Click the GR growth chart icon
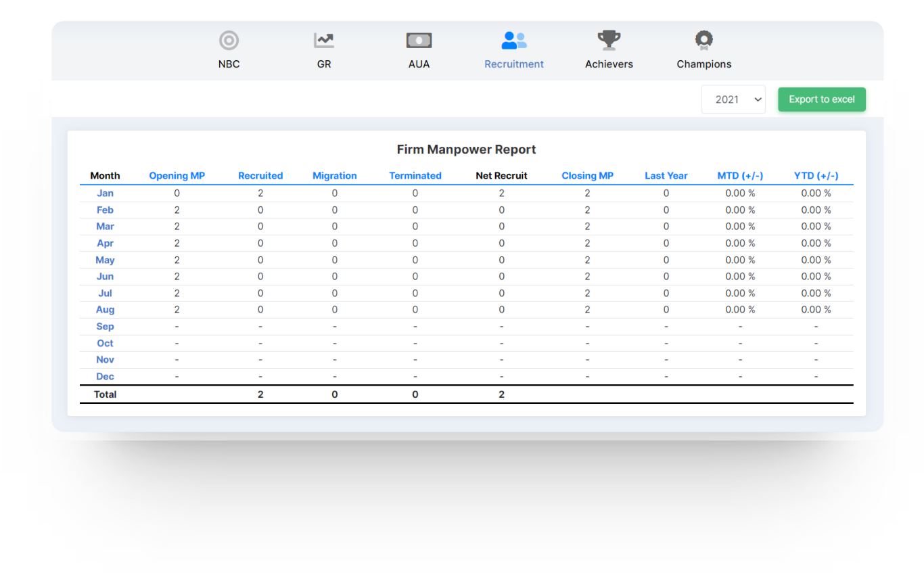Image resolution: width=924 pixels, height=573 pixels. [x=324, y=41]
